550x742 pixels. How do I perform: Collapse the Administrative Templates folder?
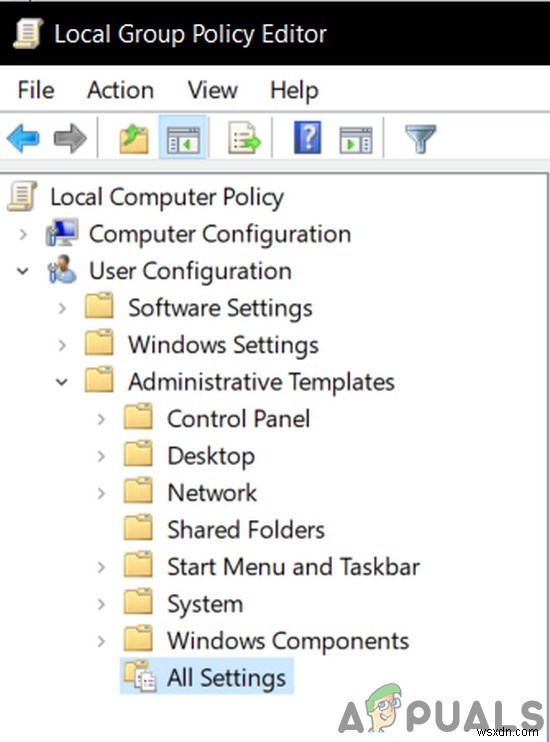tap(62, 382)
